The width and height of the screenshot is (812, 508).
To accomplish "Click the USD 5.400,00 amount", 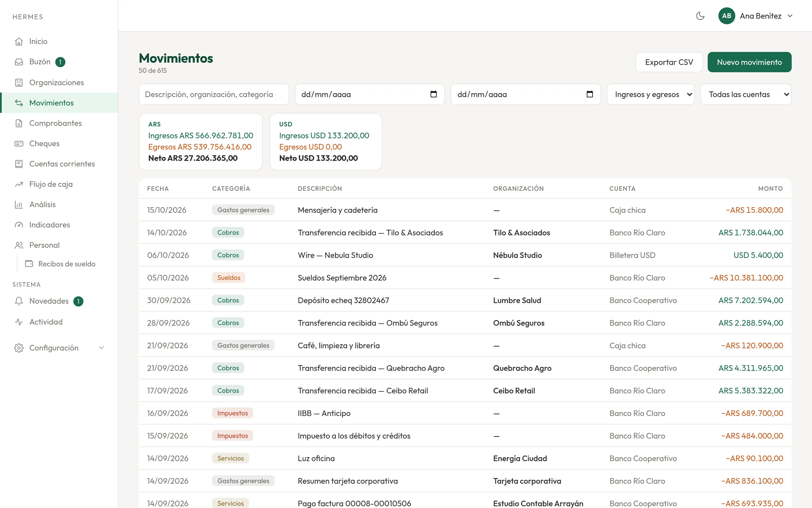I will tap(758, 255).
